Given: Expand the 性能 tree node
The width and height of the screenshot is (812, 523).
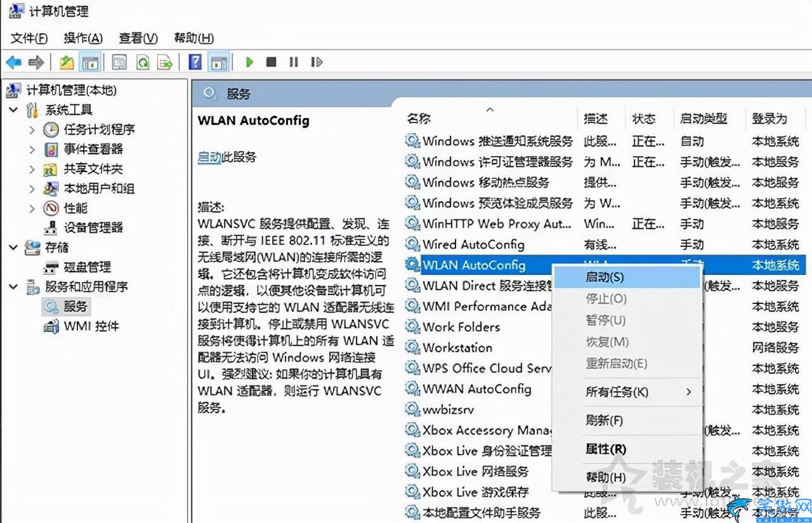Looking at the screenshot, I should 32,208.
